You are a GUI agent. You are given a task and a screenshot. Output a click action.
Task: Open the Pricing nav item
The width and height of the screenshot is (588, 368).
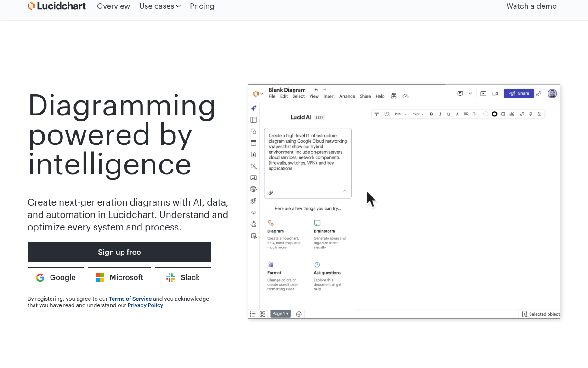point(202,6)
